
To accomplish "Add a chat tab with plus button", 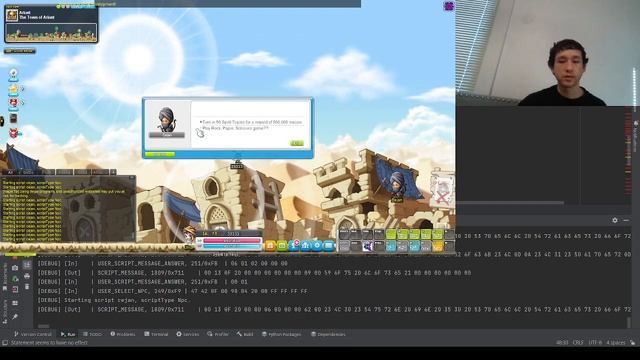I will [x=113, y=172].
